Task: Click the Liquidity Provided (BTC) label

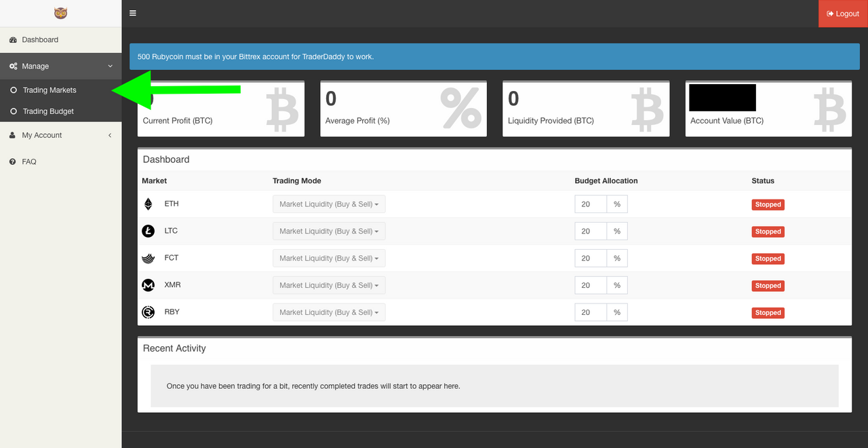Action: click(551, 121)
